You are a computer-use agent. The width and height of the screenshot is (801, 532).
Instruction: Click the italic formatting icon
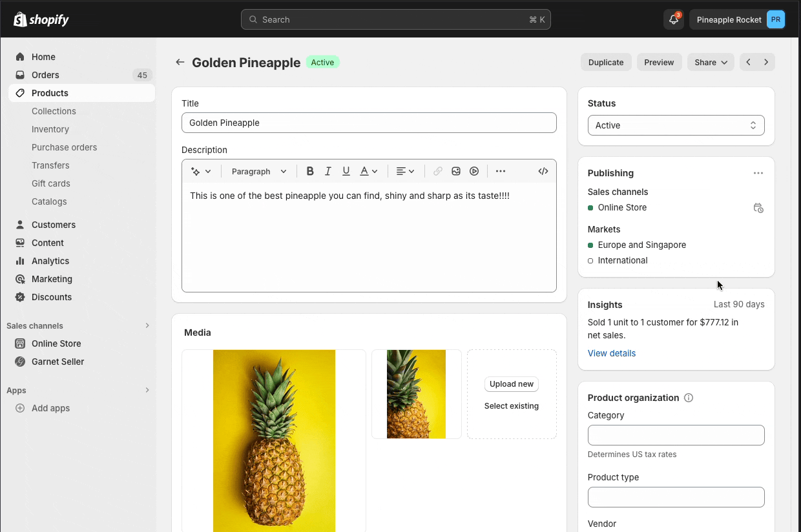[x=328, y=170]
